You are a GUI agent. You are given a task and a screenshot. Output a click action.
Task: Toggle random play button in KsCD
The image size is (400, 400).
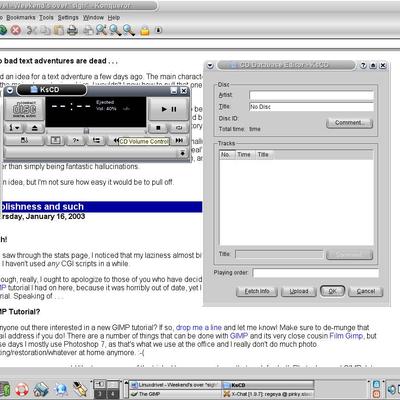pos(76,140)
